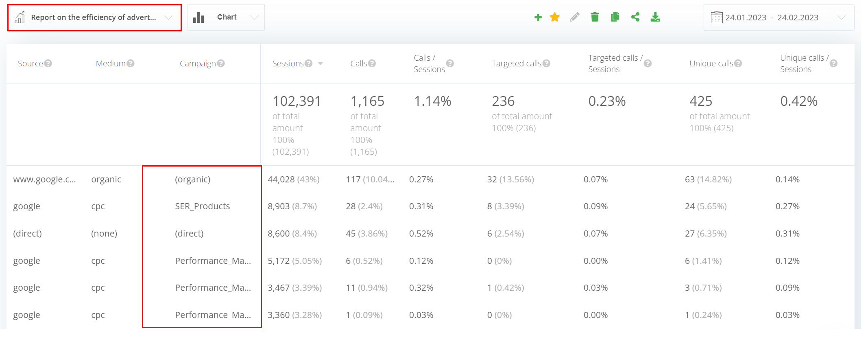Image resolution: width=868 pixels, height=342 pixels.
Task: Open the date range 24.01.2023 - 24.02.2023 picker
Action: (x=779, y=18)
